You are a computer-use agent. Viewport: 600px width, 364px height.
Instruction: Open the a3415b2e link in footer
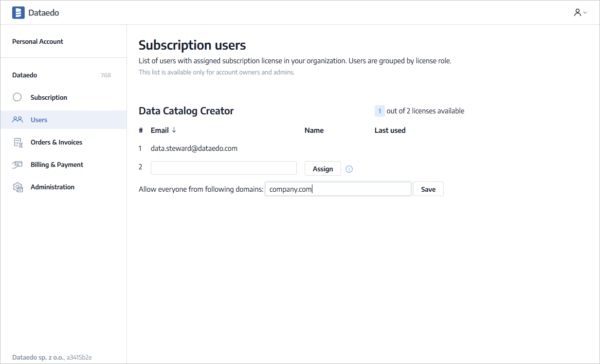pos(79,357)
